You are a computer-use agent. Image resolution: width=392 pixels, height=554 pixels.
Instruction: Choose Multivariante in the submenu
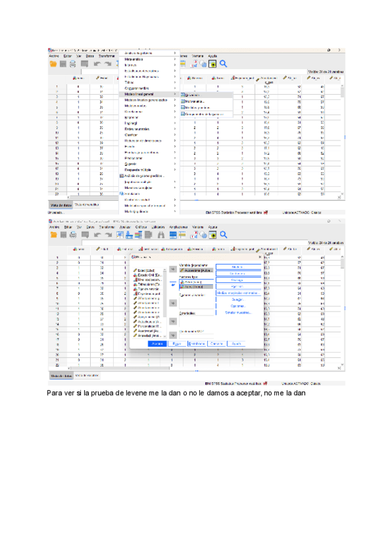tap(206, 101)
